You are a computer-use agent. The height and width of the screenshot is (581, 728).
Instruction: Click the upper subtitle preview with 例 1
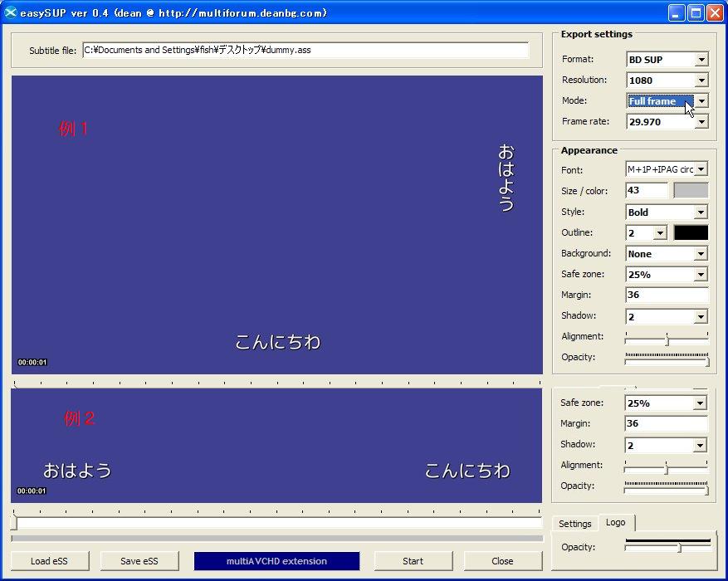point(276,225)
